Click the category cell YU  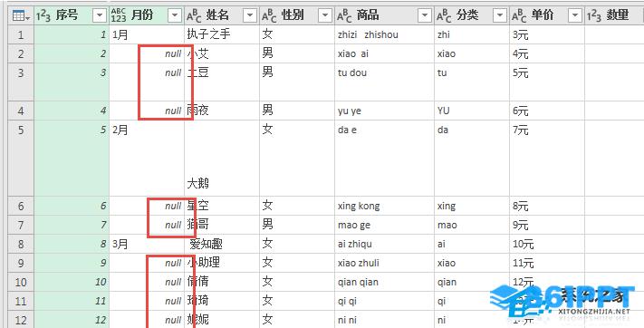(472, 111)
